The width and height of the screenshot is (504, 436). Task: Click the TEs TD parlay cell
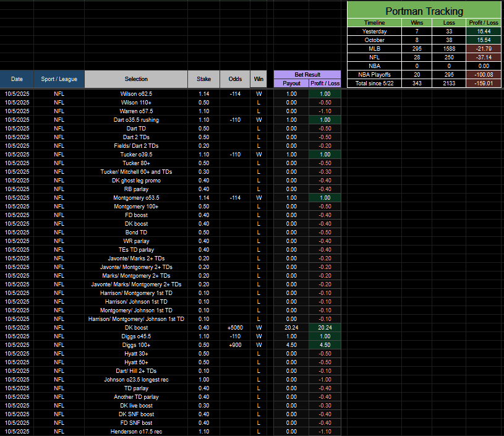click(136, 250)
